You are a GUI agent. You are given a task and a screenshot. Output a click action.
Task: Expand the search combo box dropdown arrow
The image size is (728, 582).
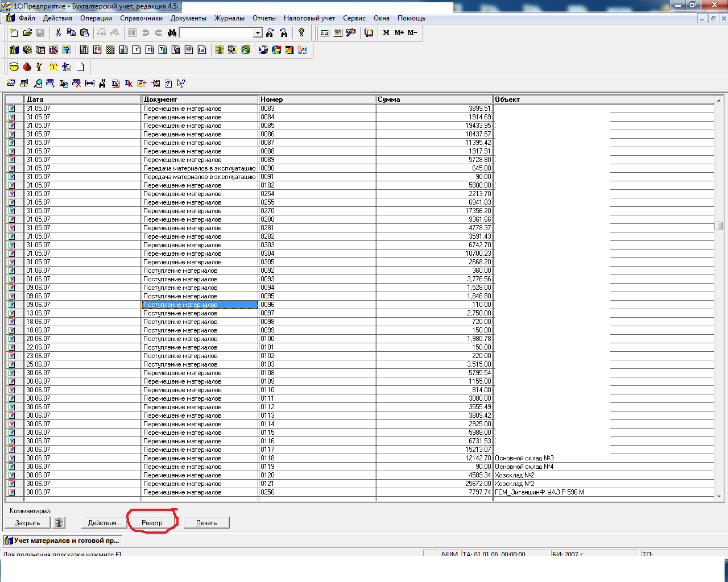click(258, 33)
